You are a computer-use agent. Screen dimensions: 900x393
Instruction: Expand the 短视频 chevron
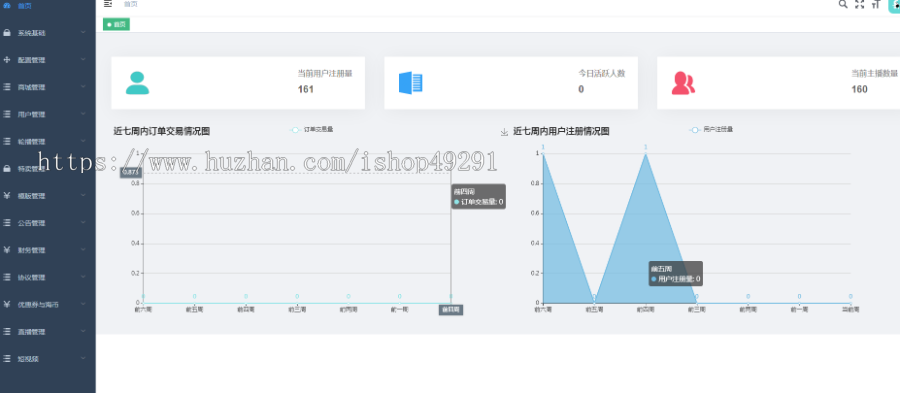click(83, 358)
